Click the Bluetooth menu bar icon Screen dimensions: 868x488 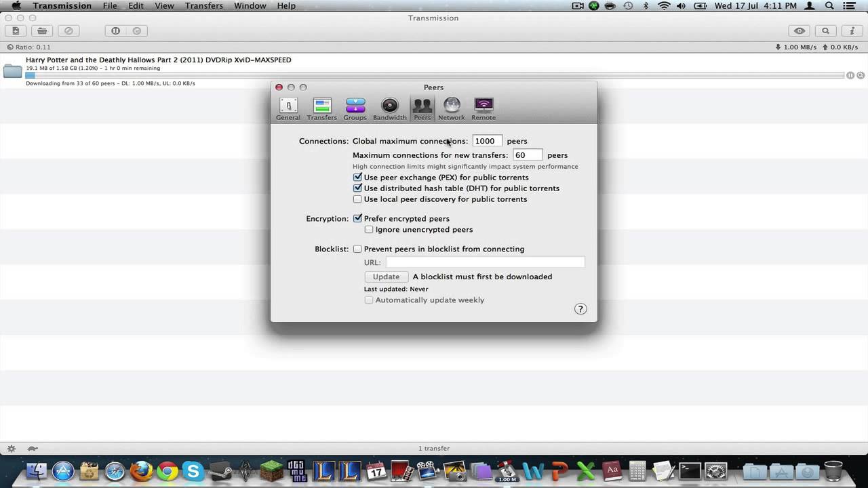(x=646, y=5)
